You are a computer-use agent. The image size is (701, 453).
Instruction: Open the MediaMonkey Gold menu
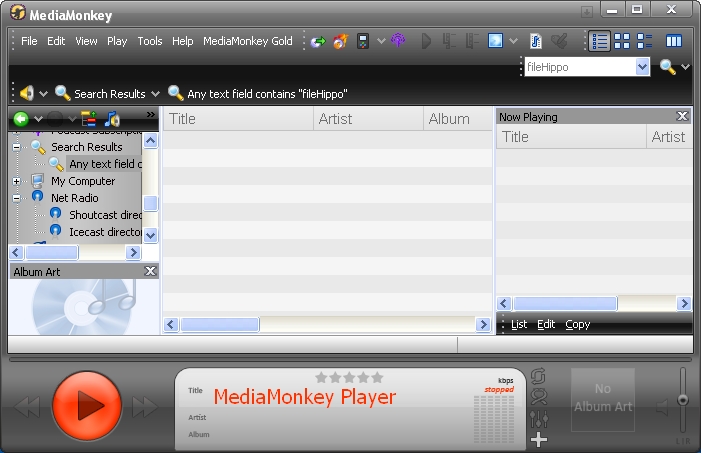(247, 41)
